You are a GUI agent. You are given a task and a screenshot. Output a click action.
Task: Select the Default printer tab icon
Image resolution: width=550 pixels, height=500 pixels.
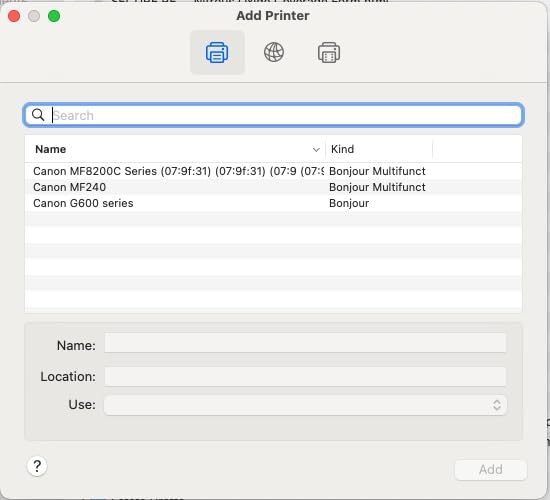(x=217, y=53)
